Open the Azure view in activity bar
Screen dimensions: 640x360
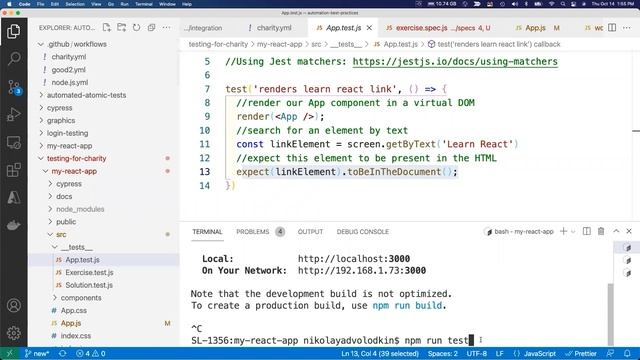13,198
